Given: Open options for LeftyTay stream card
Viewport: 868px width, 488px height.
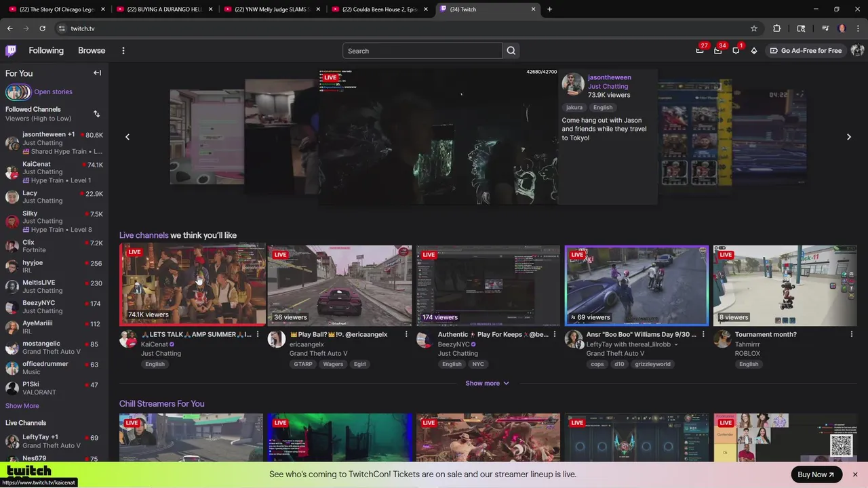Looking at the screenshot, I should point(703,334).
